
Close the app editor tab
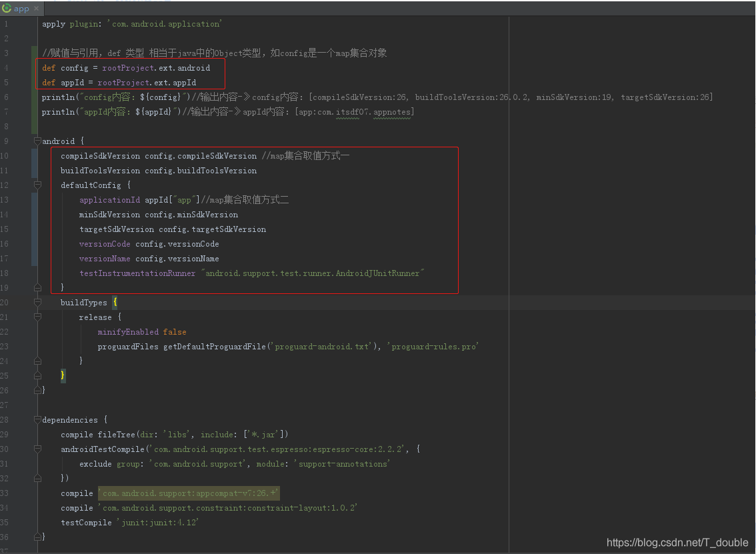pos(35,9)
